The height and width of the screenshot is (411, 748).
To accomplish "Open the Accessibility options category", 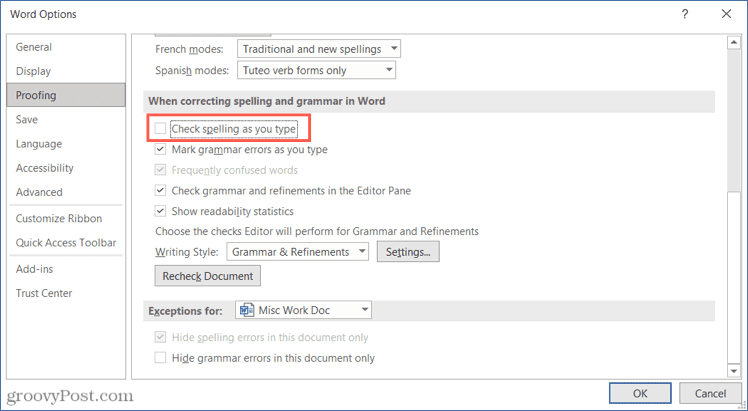I will (66, 168).
